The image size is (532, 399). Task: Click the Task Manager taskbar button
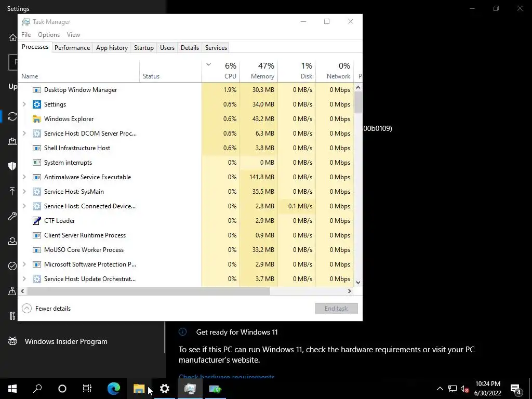pyautogui.click(x=190, y=389)
